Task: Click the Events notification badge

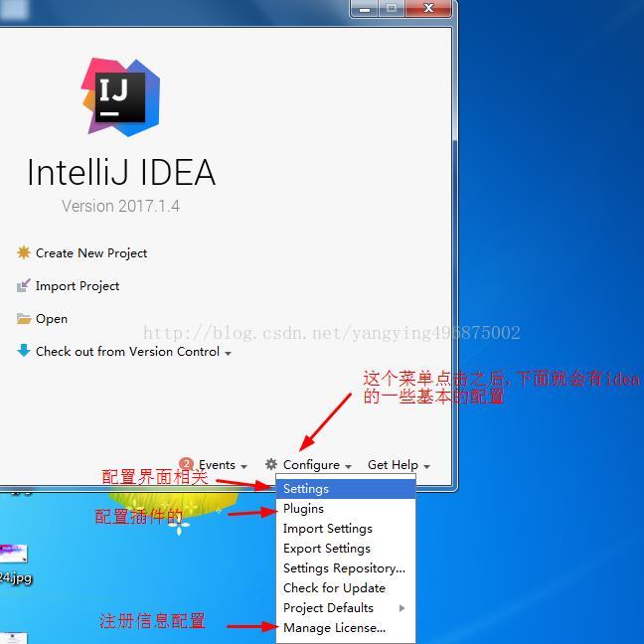Action: point(187,463)
